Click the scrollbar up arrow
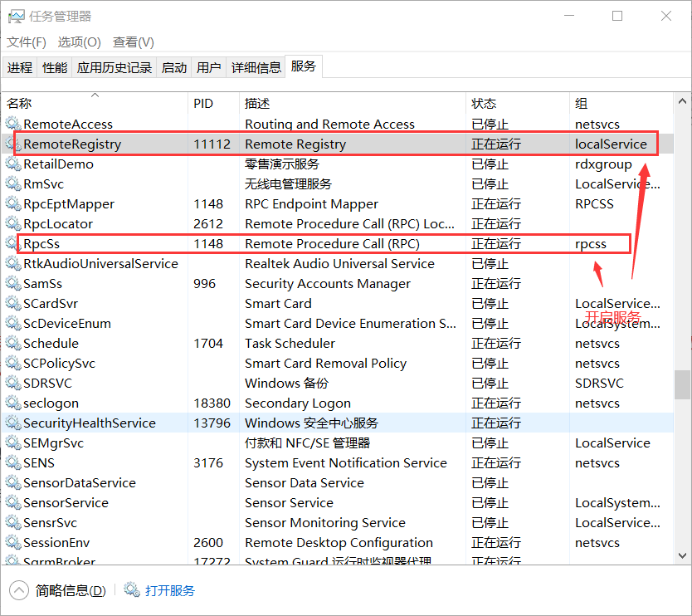Image resolution: width=692 pixels, height=616 pixels. [x=682, y=101]
